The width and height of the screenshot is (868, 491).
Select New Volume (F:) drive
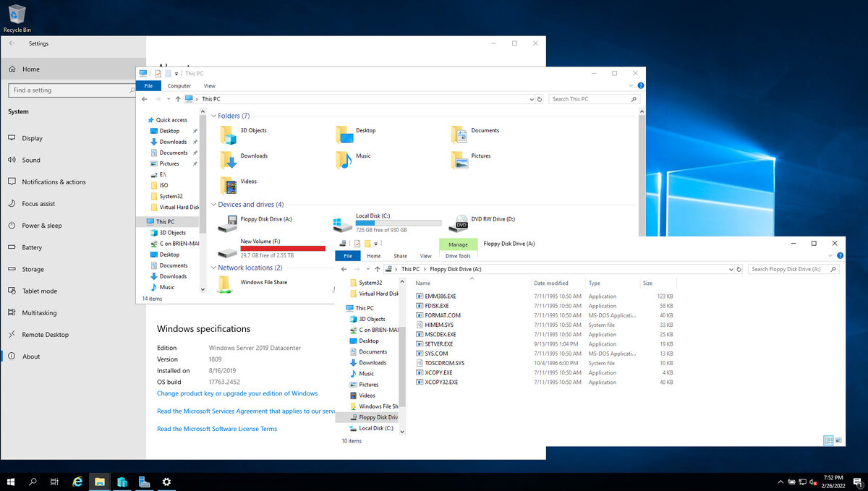271,248
